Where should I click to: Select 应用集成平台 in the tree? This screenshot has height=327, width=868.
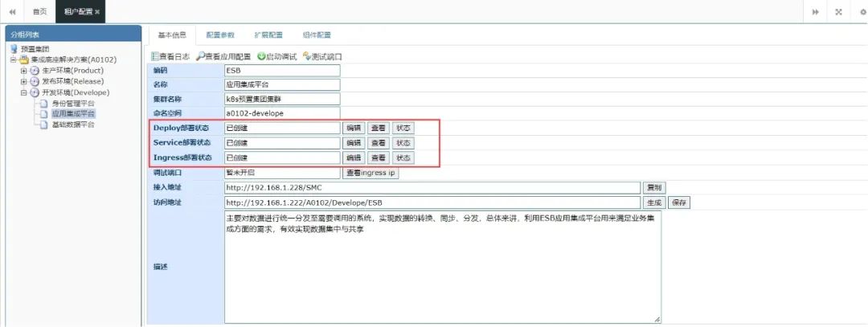[x=73, y=114]
